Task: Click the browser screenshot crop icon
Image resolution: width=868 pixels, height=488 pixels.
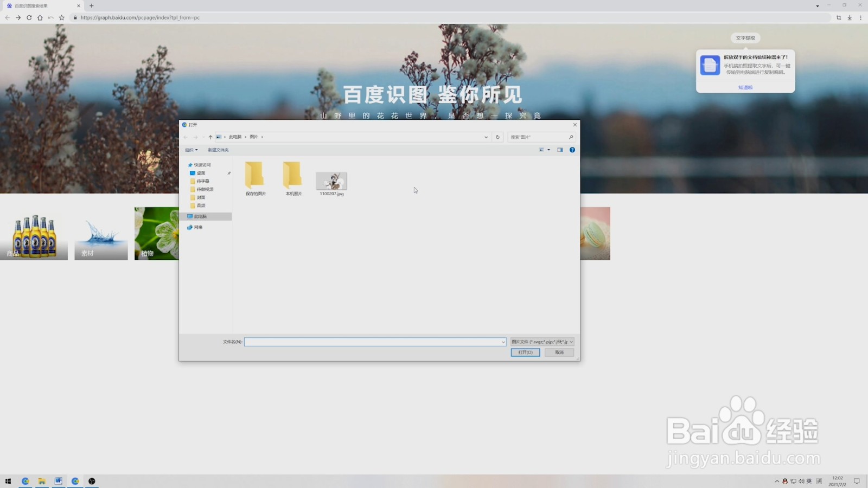Action: pyautogui.click(x=839, y=17)
